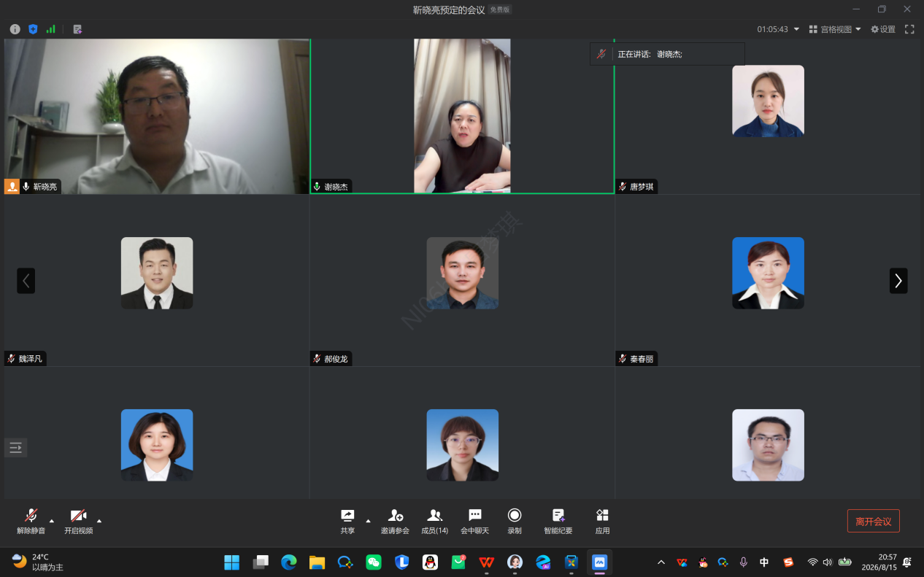The height and width of the screenshot is (577, 924).
Task: Go to next page of participants
Action: pos(898,281)
